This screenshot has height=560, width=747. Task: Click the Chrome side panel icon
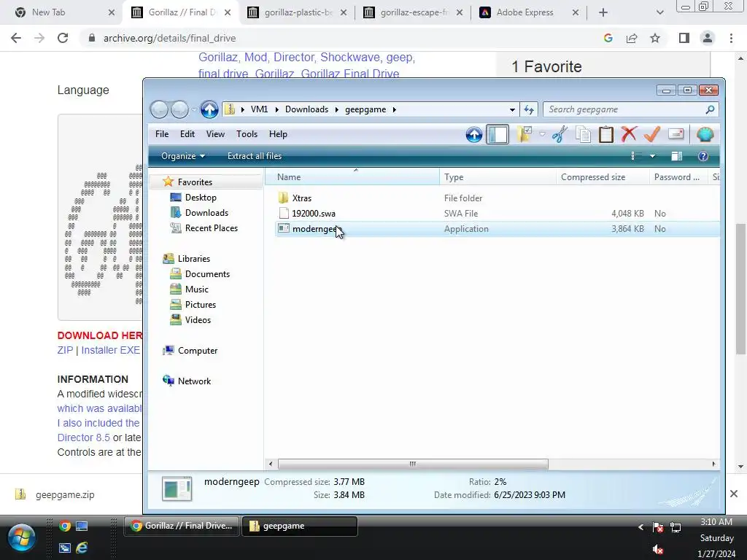(684, 38)
